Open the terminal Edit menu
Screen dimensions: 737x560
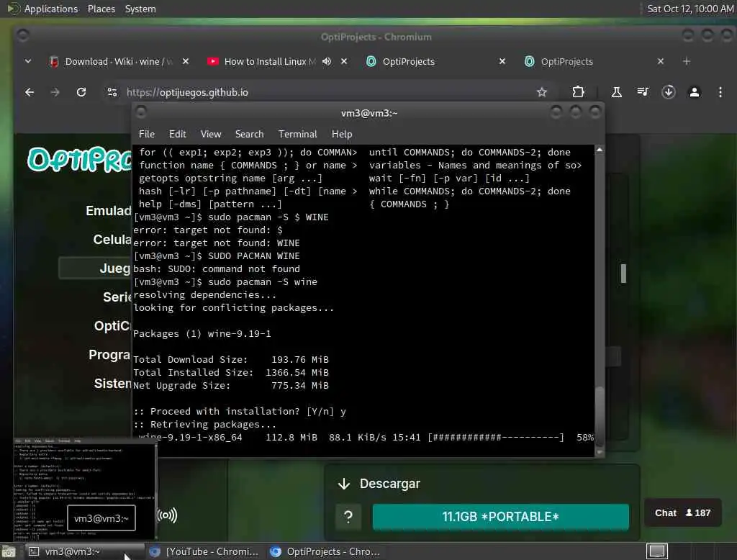pos(177,134)
